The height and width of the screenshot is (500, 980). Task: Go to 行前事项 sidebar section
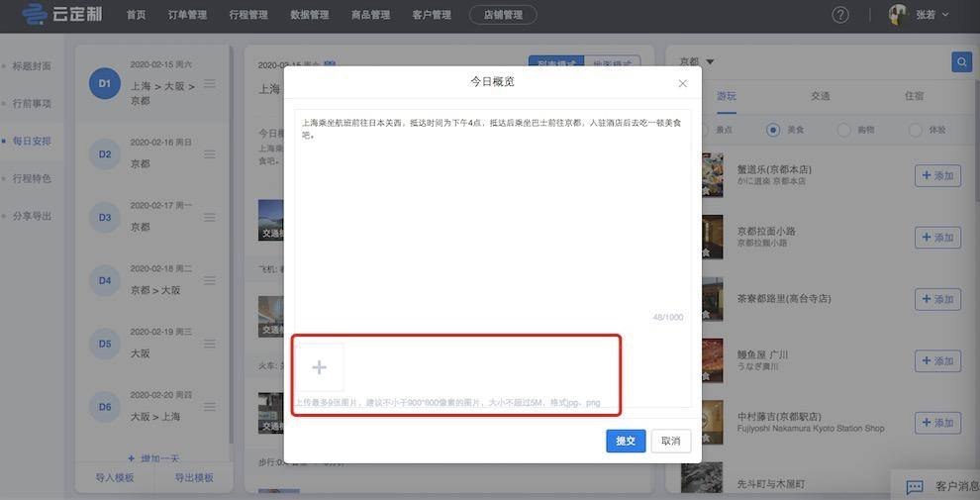point(32,103)
